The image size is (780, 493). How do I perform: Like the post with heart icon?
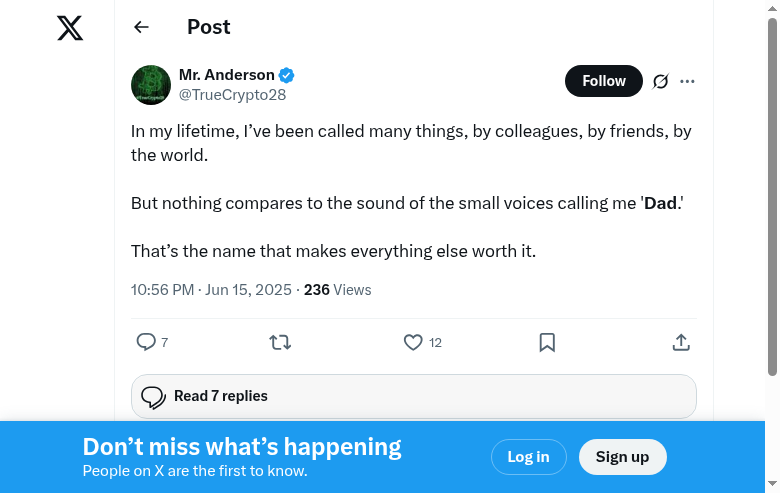coord(413,342)
